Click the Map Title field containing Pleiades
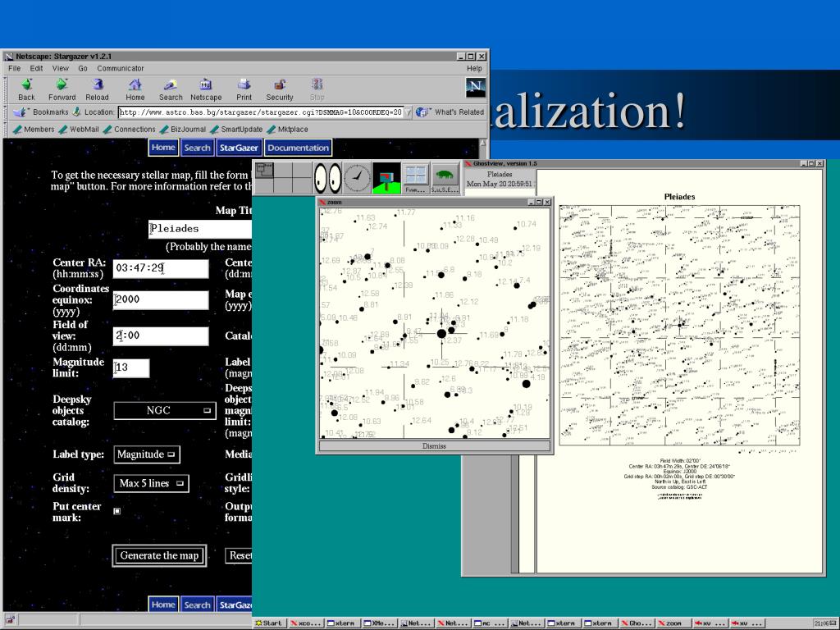The image size is (840, 630). click(x=200, y=229)
